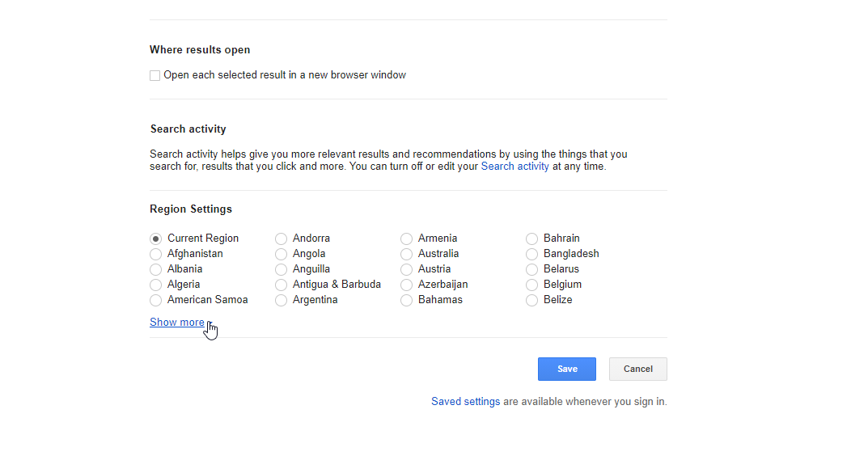
Task: Select Afghanistan as region
Action: tap(155, 254)
